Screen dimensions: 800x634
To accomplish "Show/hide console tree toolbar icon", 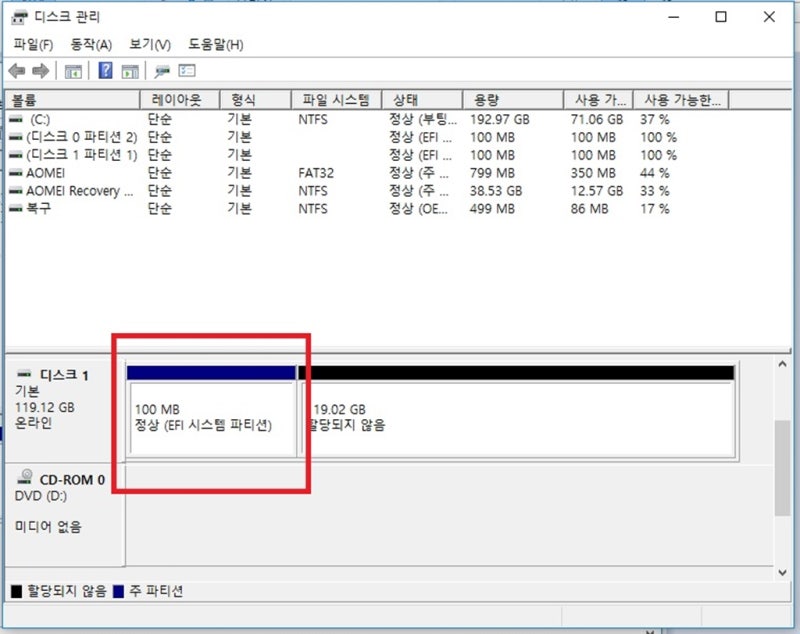I will [x=73, y=72].
